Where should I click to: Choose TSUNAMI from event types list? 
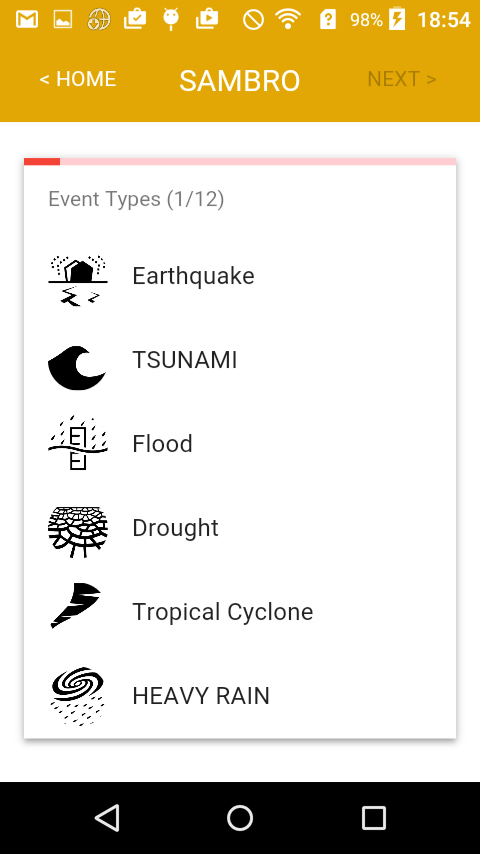click(185, 360)
